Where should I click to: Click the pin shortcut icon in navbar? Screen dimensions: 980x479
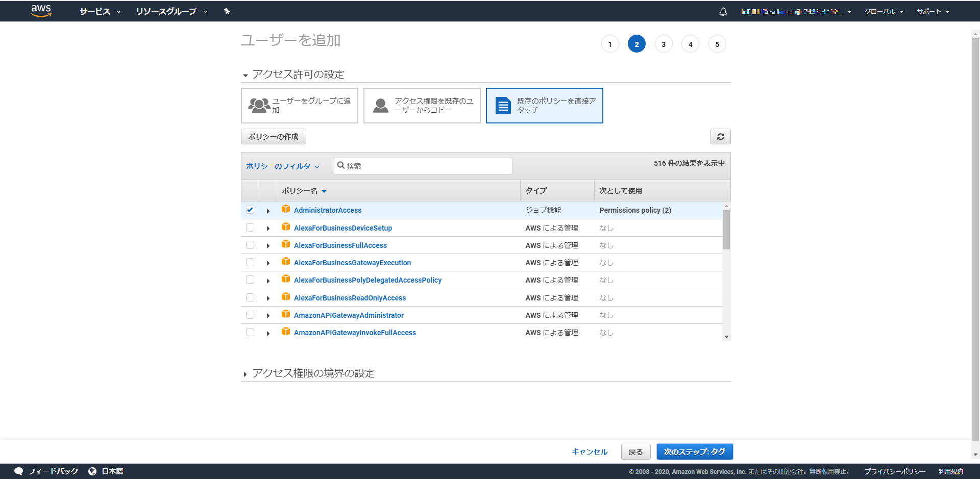pyautogui.click(x=227, y=11)
